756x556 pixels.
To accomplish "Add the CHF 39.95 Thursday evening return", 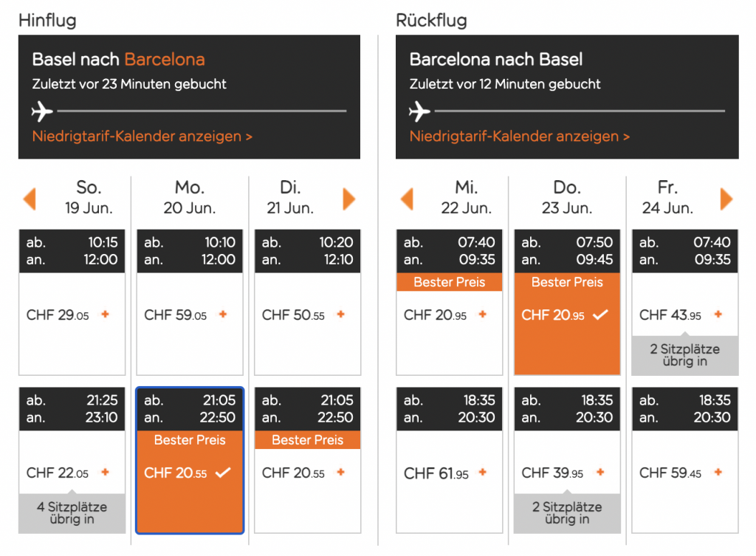I will tap(600, 473).
